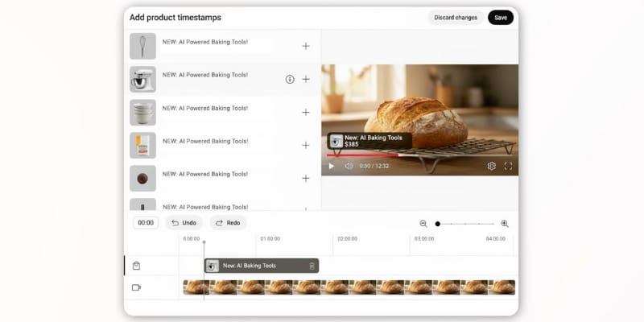
Task: Click the 0:00:00 timeline ruler label
Action: click(192, 238)
